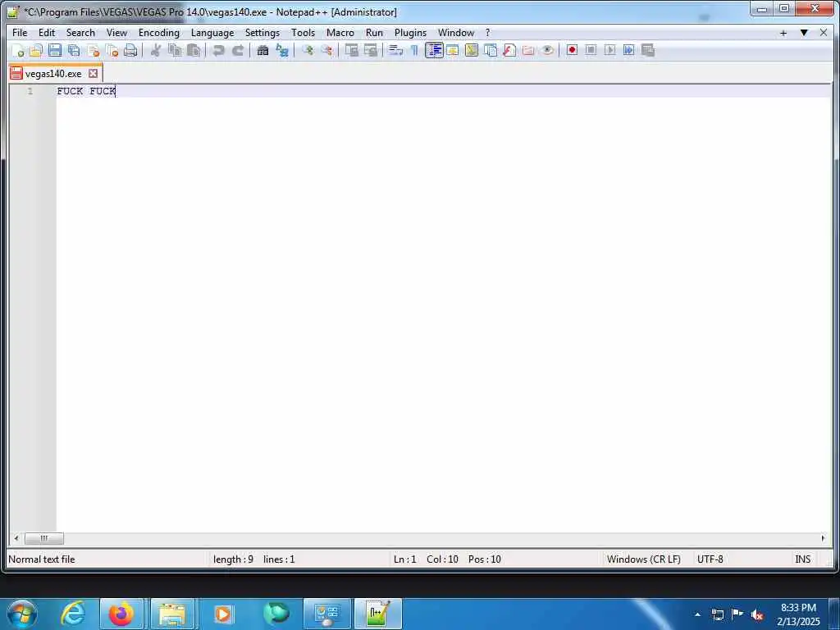The image size is (840, 630).
Task: Toggle word wrap in toolbar
Action: [x=395, y=50]
